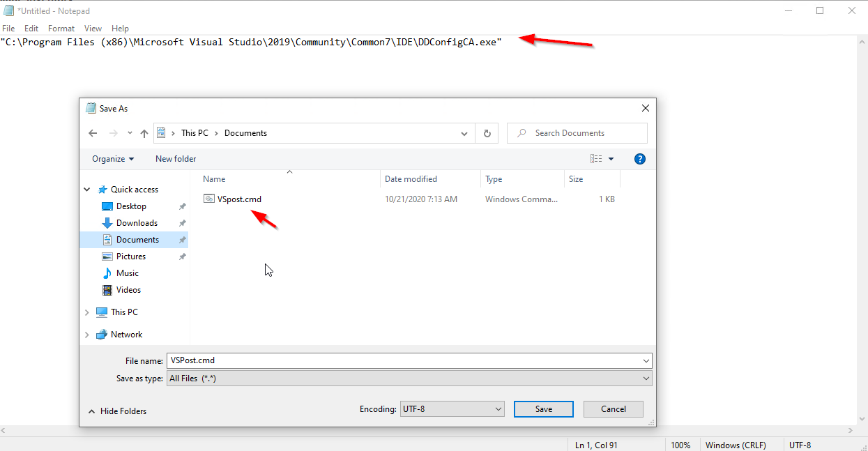Open the address bar history dropdown

point(465,133)
